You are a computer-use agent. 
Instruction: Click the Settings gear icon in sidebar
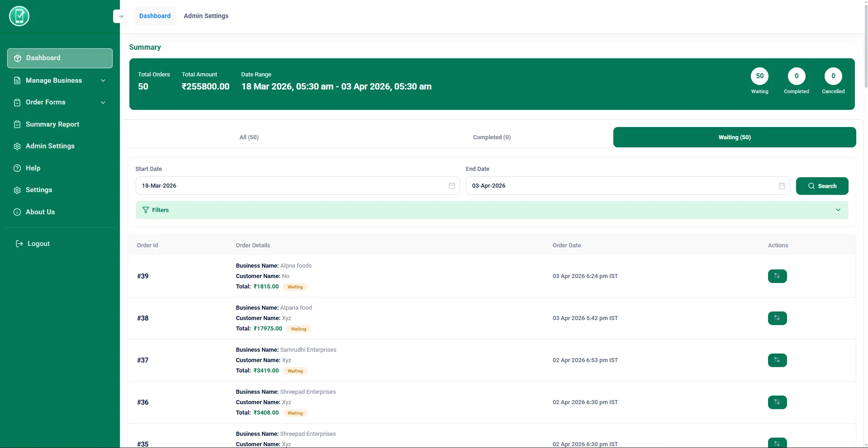point(17,190)
